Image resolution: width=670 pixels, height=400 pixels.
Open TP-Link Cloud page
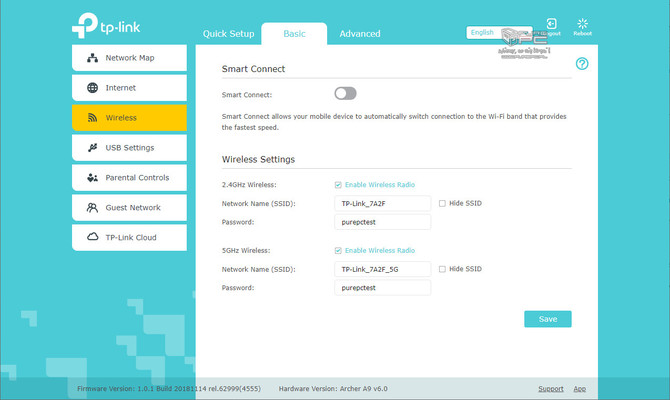pyautogui.click(x=129, y=237)
